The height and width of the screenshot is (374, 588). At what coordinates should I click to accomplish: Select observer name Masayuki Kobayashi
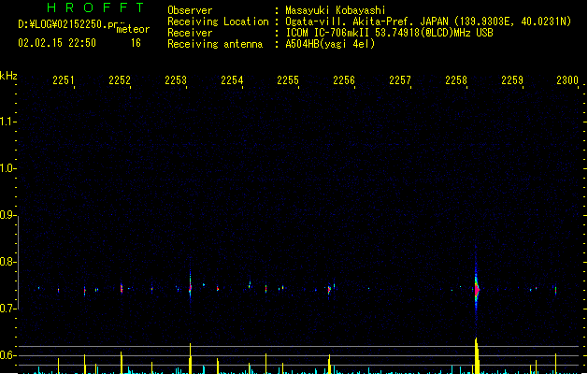pyautogui.click(x=336, y=10)
